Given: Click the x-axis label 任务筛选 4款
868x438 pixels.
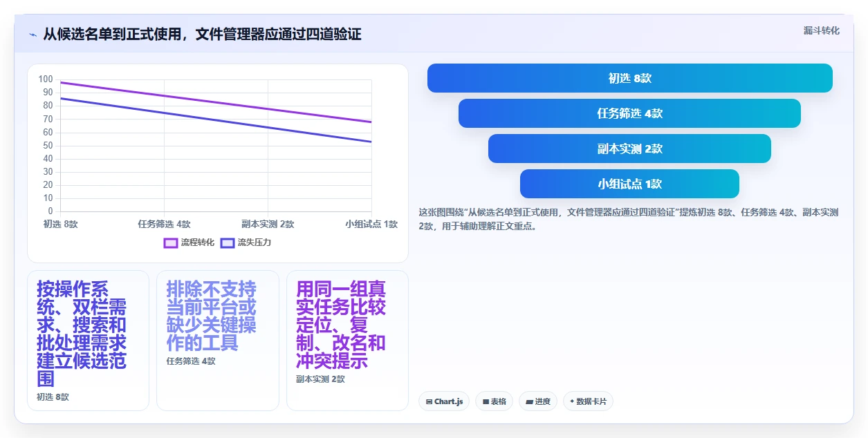Looking at the screenshot, I should pos(164,224).
